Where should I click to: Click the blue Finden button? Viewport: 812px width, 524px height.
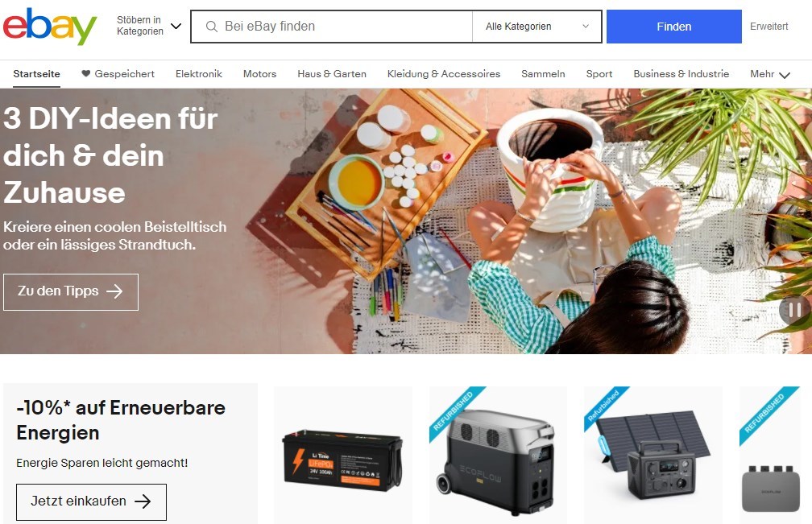tap(673, 27)
